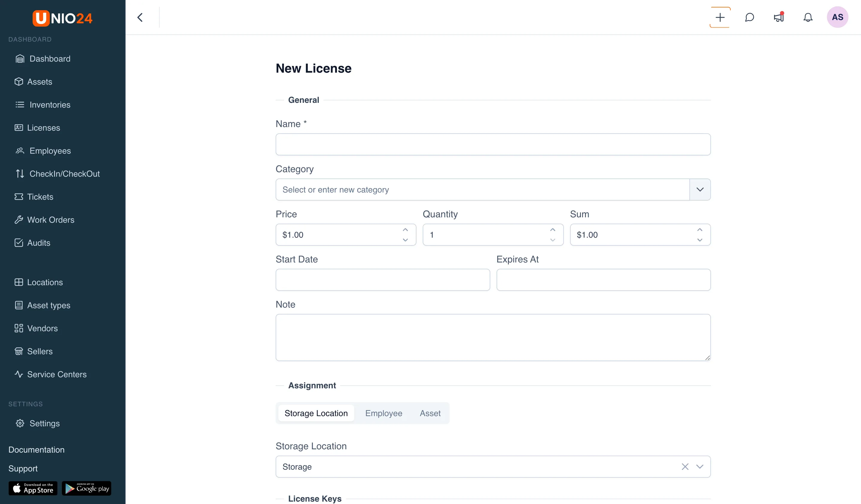Grab the Note textarea resize handle
Screen dimensions: 861x504
coord(707,358)
